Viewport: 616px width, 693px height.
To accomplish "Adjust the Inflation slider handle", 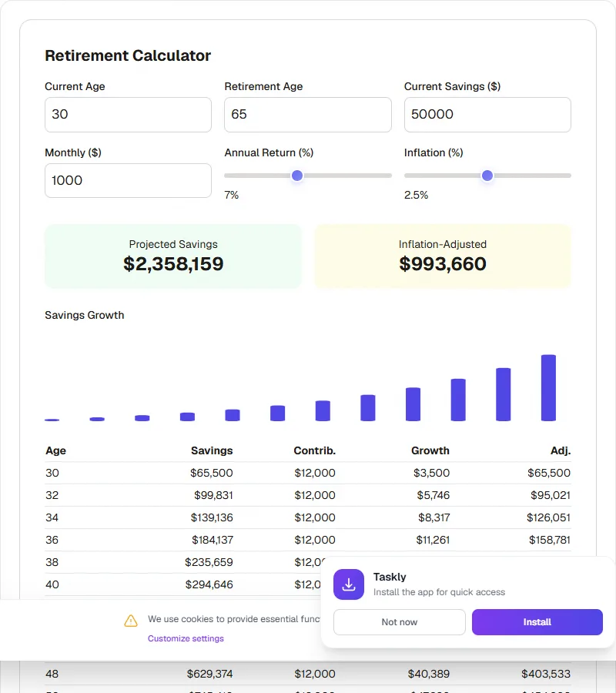I will (x=487, y=176).
